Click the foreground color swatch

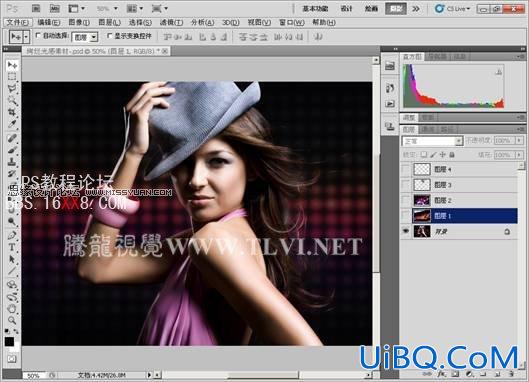pos(9,342)
